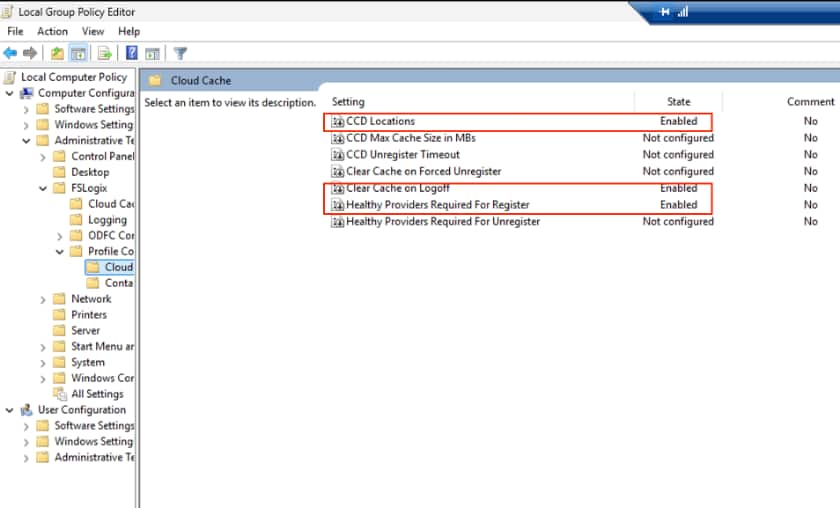Toggle the Show/Hide Console Tree icon

(78, 53)
